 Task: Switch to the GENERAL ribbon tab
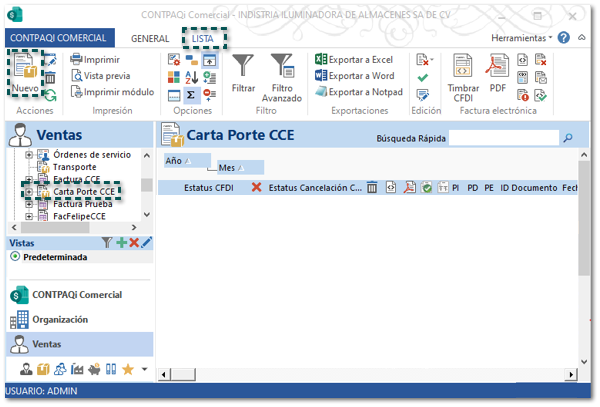click(149, 37)
